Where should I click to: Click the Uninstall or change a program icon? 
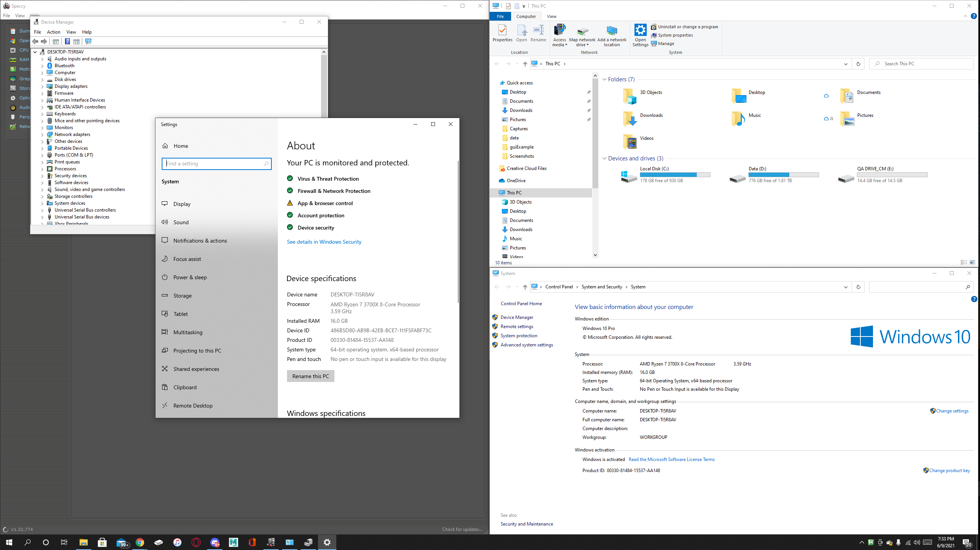(x=654, y=27)
